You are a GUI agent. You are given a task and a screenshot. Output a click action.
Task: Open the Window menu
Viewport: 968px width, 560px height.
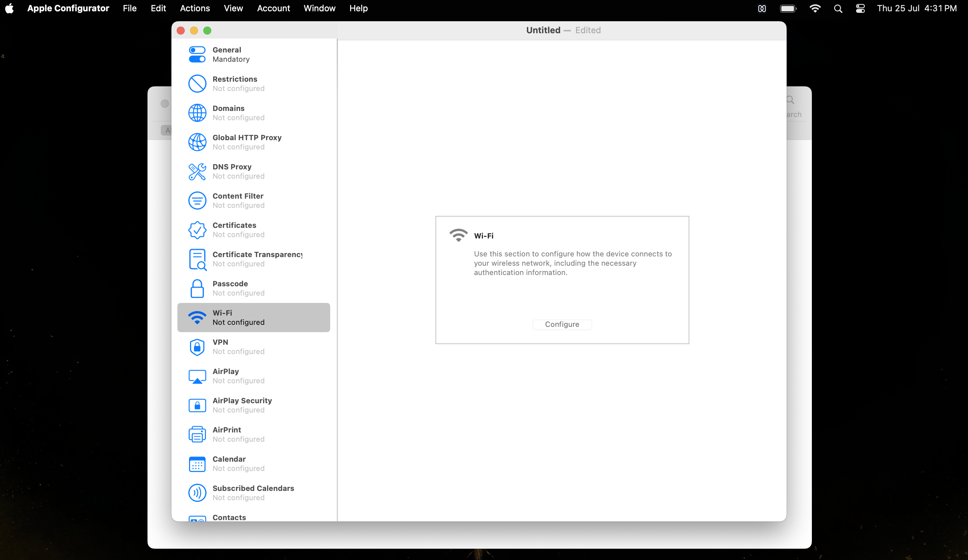[x=319, y=8]
